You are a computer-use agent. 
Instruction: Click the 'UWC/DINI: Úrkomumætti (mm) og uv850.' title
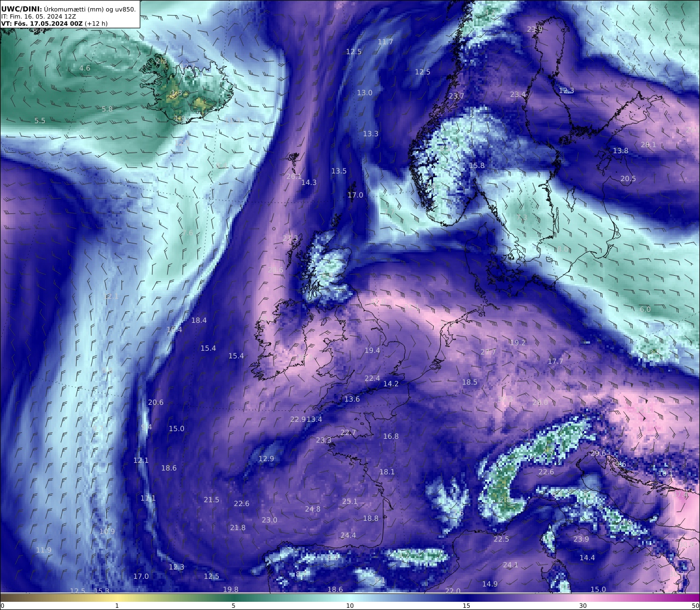pos(68,9)
